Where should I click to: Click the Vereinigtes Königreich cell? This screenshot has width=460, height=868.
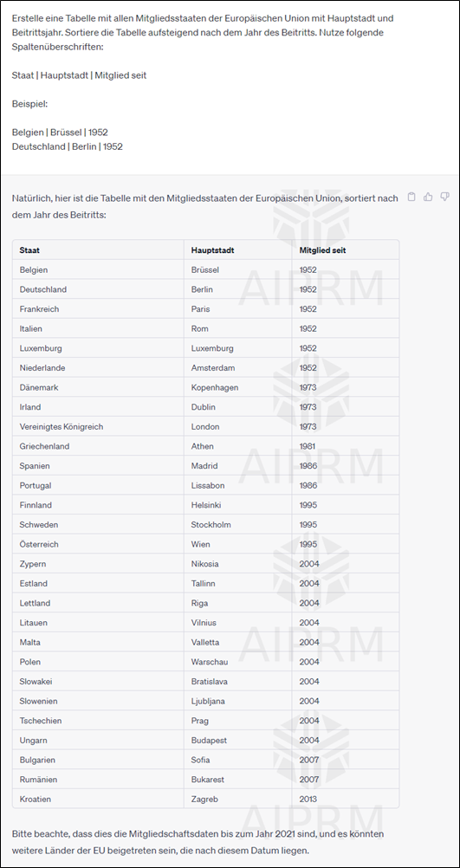click(x=62, y=427)
